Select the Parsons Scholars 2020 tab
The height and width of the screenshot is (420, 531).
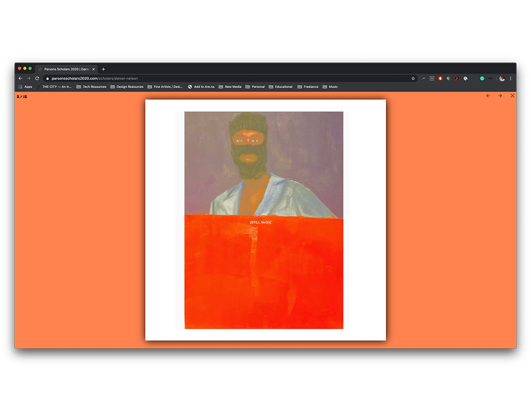tap(66, 69)
